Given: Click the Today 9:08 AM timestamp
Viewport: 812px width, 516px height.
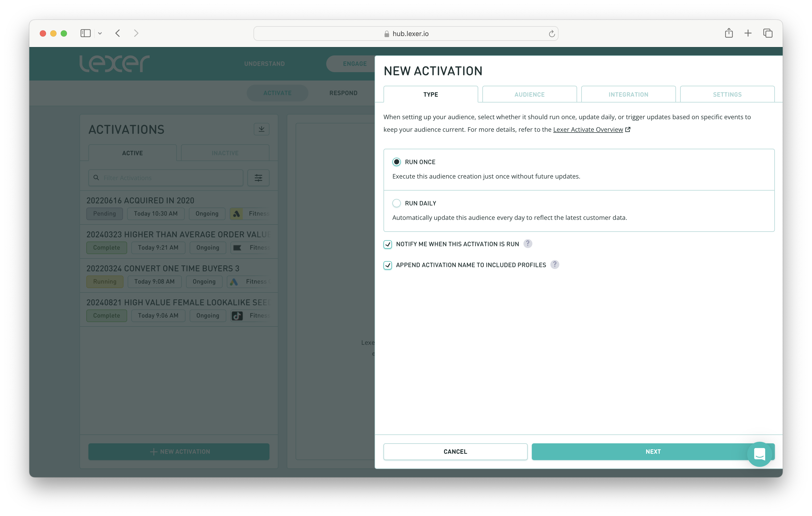Looking at the screenshot, I should tap(154, 282).
